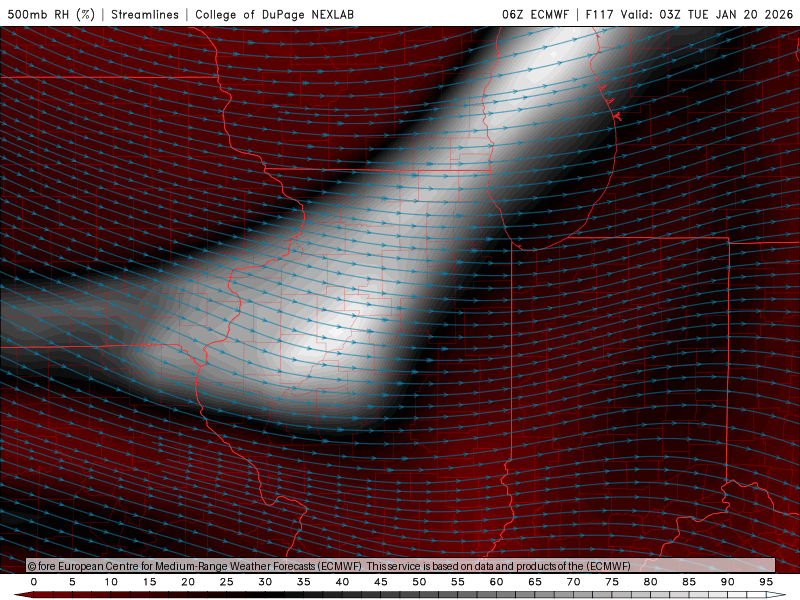The width and height of the screenshot is (800, 600).
Task: Select the '25' color scale label
Action: point(227,582)
